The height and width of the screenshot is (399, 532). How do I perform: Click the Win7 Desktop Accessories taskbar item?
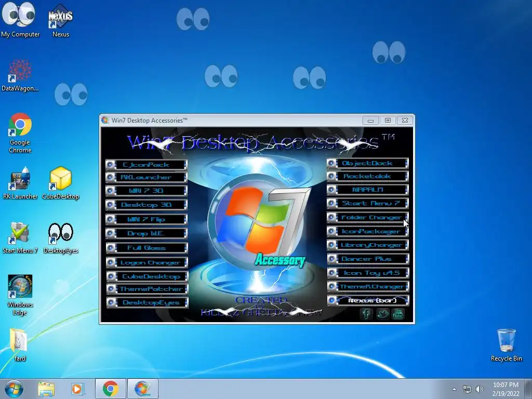[142, 389]
